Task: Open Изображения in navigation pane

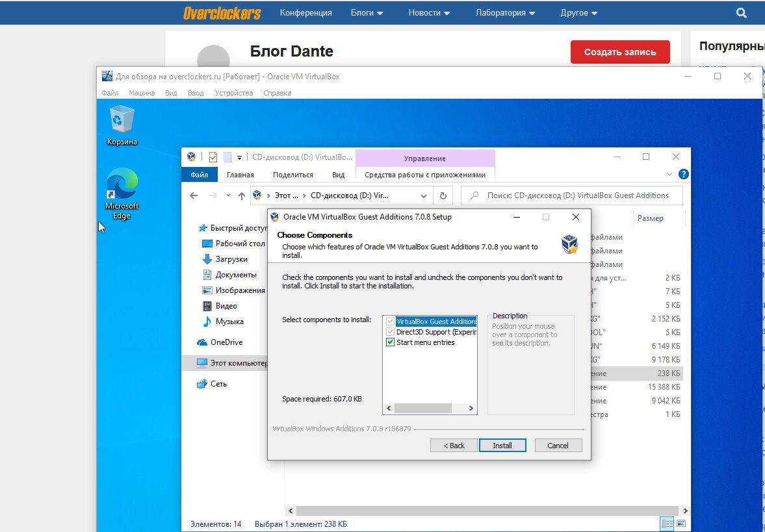Action: (234, 290)
